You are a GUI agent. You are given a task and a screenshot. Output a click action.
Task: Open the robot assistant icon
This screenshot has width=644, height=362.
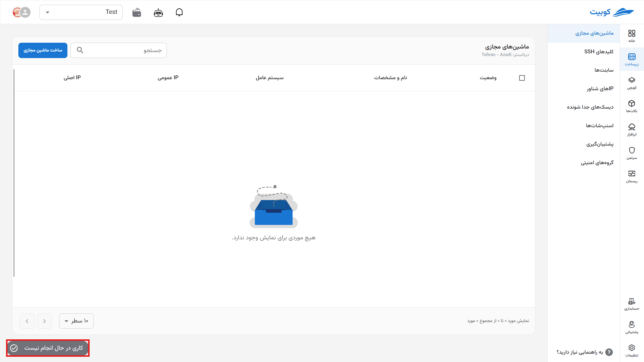(x=158, y=12)
